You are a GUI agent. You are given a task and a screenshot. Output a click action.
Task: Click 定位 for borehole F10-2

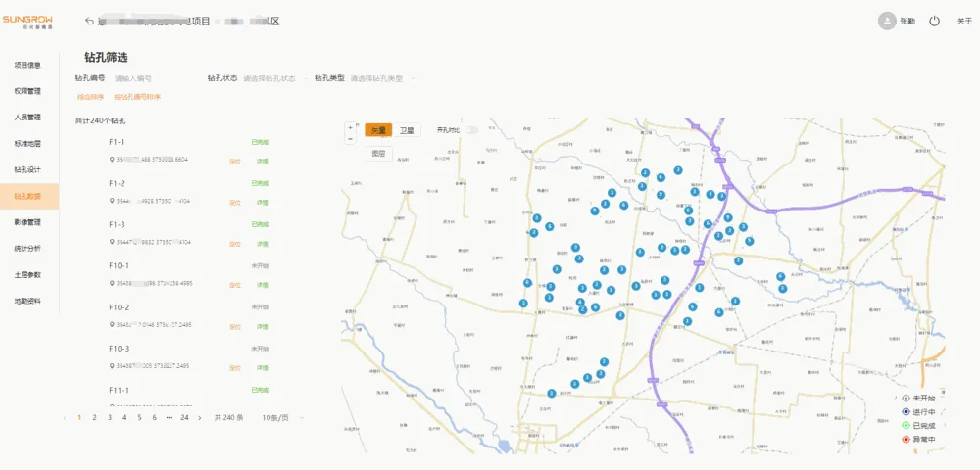pos(235,327)
